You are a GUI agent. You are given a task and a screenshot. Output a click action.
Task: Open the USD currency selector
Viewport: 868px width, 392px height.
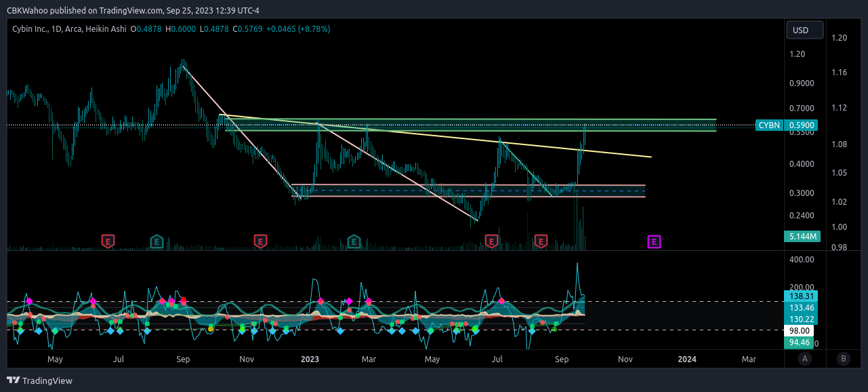coord(805,30)
